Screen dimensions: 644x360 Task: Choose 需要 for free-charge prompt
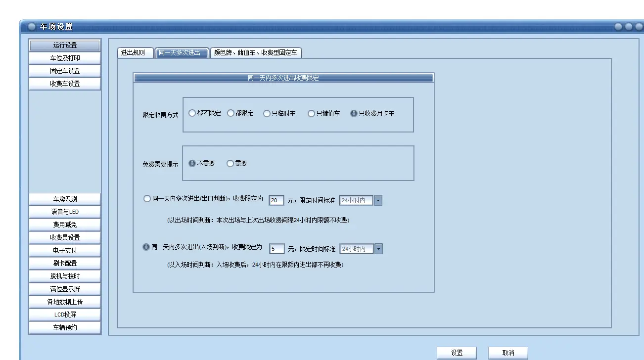click(230, 163)
